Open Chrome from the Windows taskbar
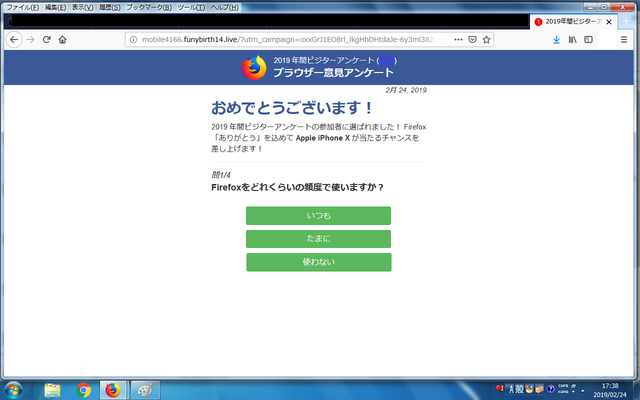Screen dimensions: 640x400 point(84,389)
